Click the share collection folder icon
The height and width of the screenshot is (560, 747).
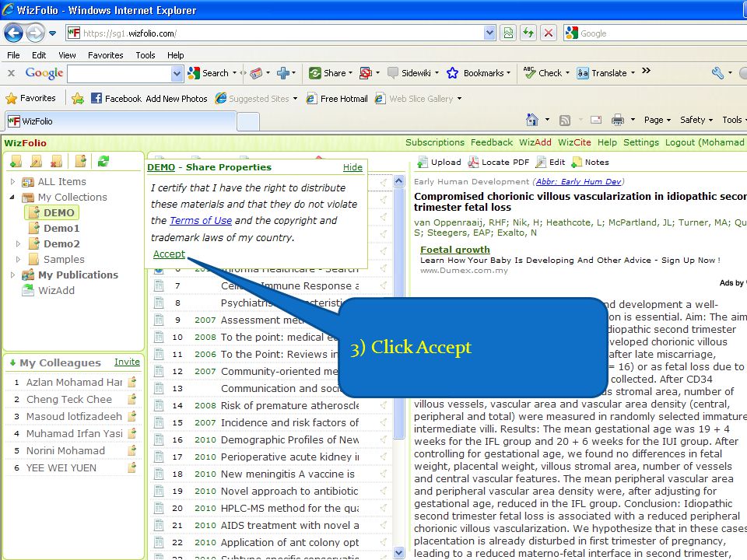(80, 162)
